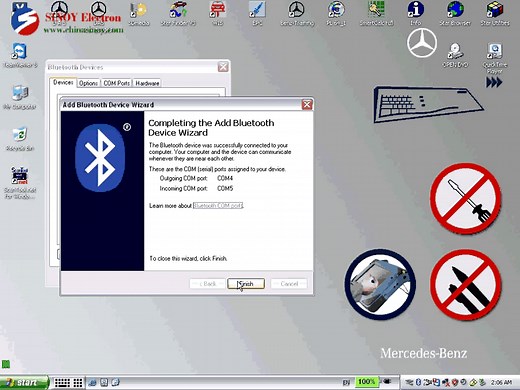
Task: Open the Star Utilities cube icon
Action: coord(495,14)
